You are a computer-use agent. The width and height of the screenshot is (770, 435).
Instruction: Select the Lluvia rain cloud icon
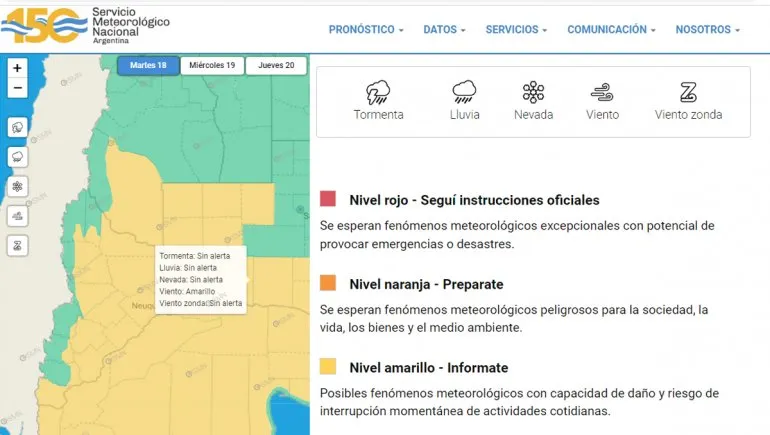click(464, 93)
